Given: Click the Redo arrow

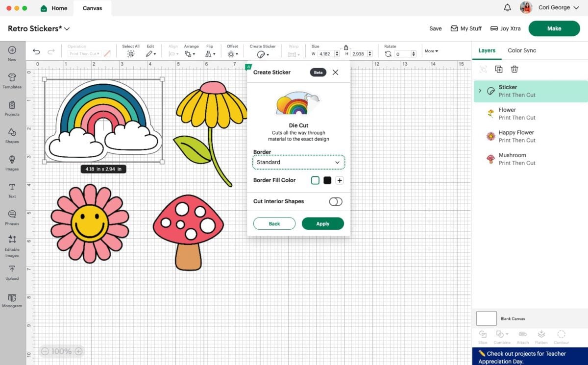Looking at the screenshot, I should point(51,51).
